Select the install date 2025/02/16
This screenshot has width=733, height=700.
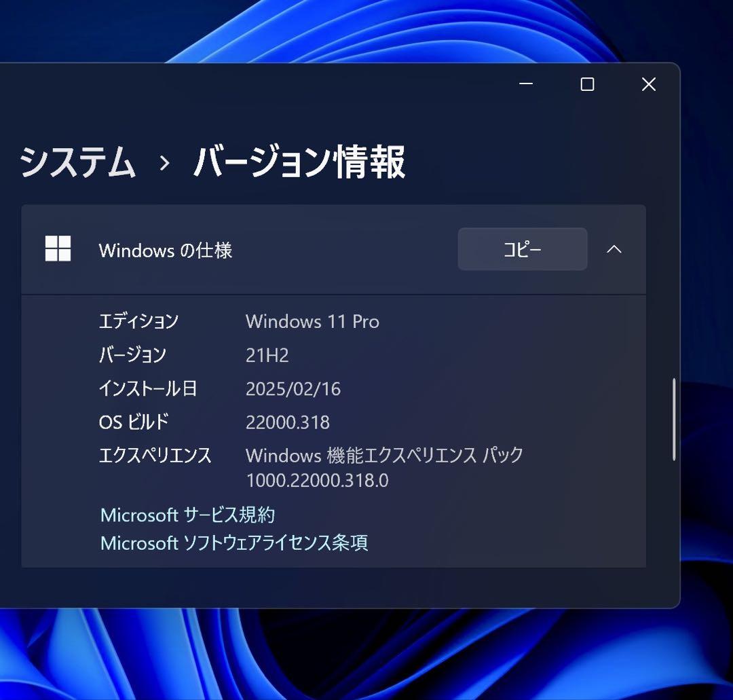coord(293,389)
